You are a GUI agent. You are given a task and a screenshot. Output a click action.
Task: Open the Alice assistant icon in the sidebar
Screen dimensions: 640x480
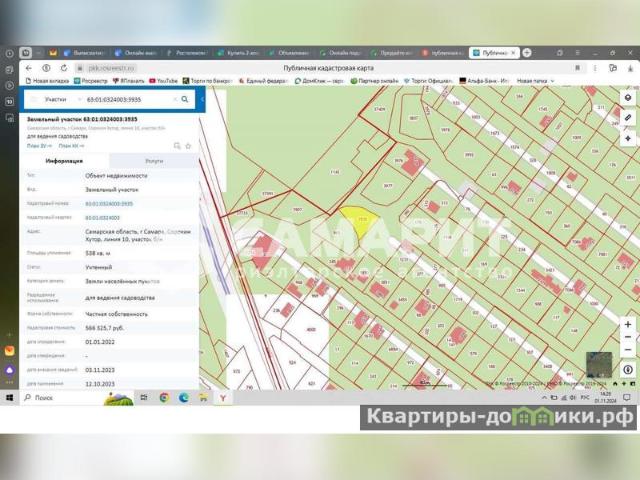[9, 370]
